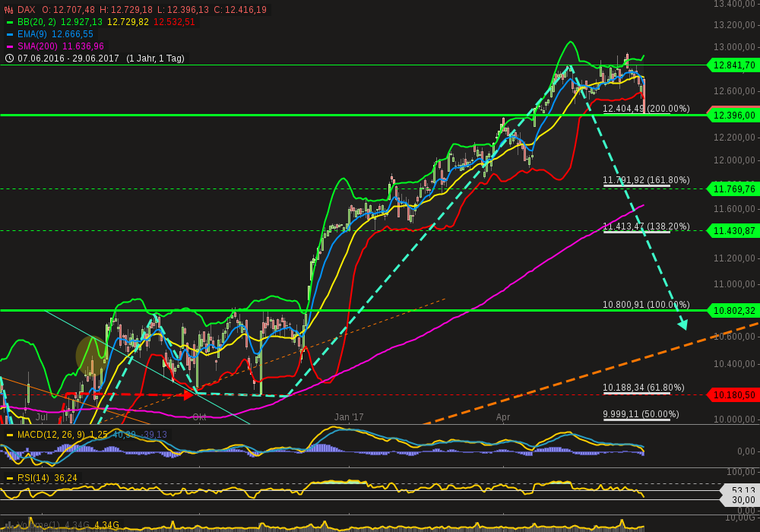
Task: Click the Apr label on time axis
Action: 502,417
